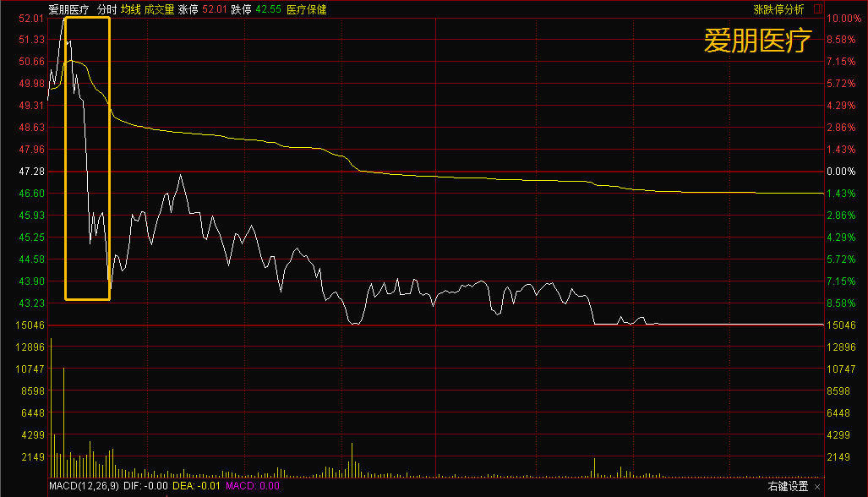Image resolution: width=868 pixels, height=497 pixels.
Task: Click the 50.66 price label on left axis
Action: [31, 62]
